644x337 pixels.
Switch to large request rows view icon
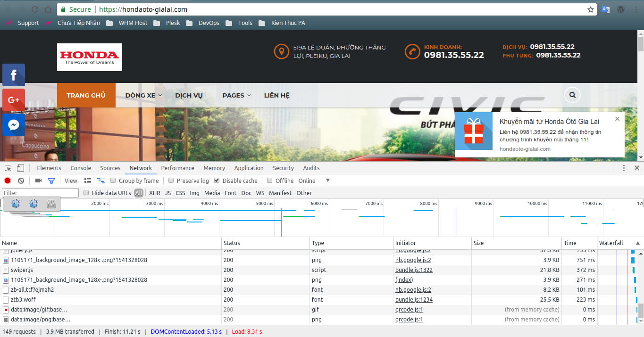[88, 181]
